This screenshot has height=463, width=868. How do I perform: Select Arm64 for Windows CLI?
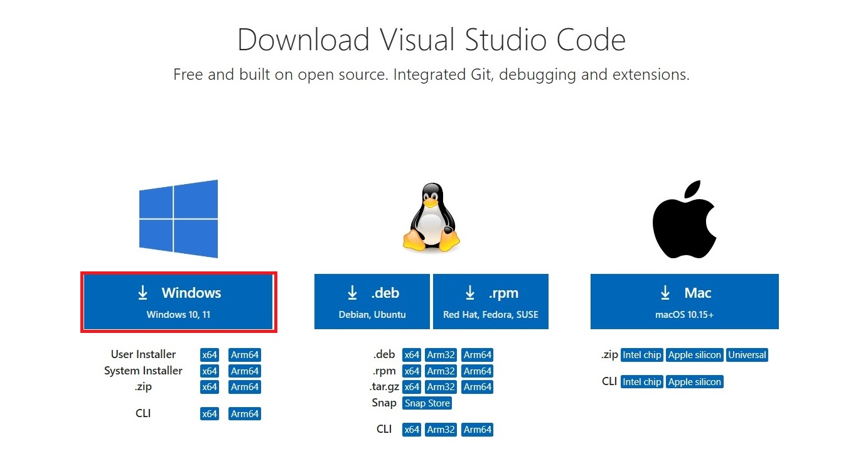[x=245, y=414]
